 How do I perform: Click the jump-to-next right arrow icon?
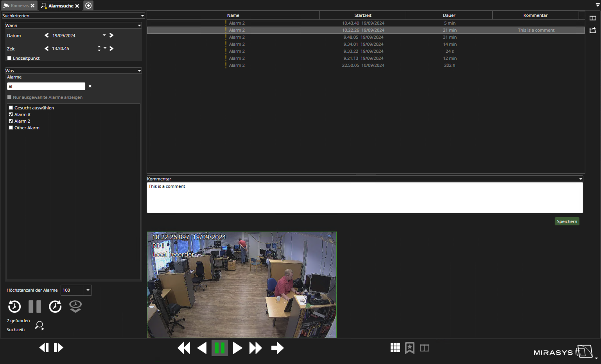[277, 348]
